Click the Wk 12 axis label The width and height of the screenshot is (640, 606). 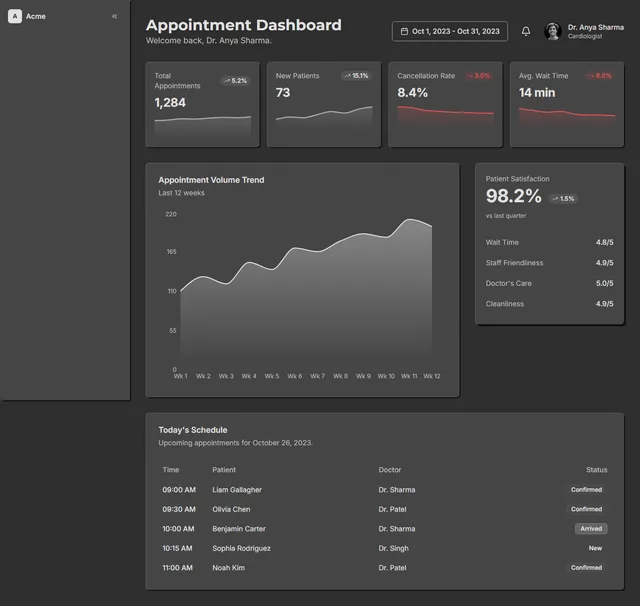pyautogui.click(x=432, y=376)
